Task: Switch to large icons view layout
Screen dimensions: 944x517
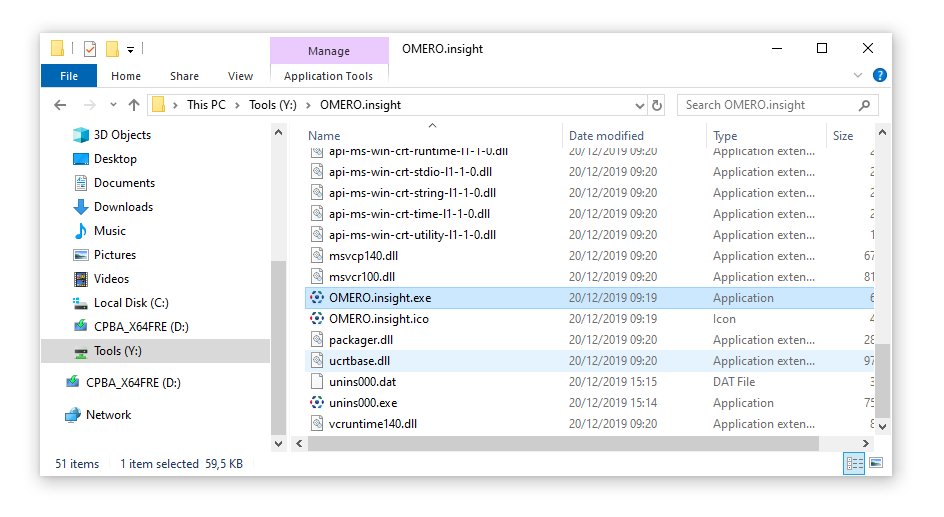Action: tap(876, 463)
